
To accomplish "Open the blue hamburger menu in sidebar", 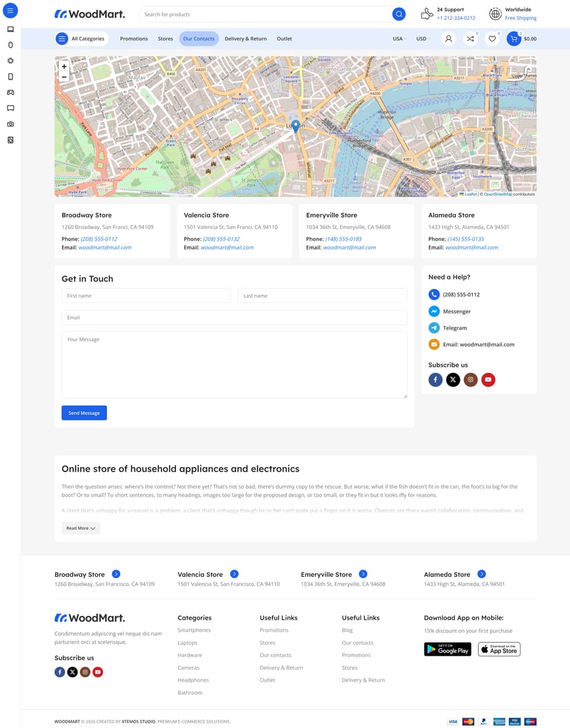I will 10,10.
